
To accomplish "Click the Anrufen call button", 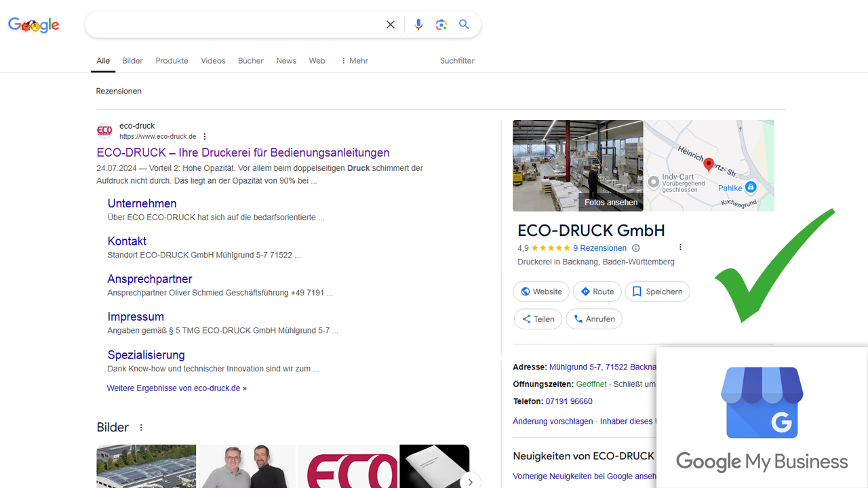I will 593,319.
